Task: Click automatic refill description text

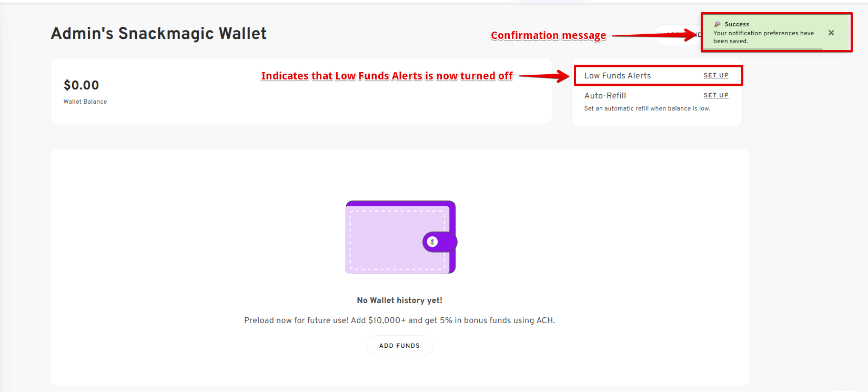Action: [x=647, y=108]
